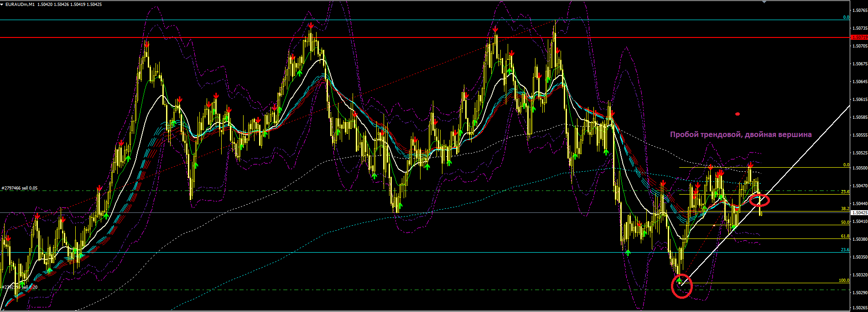Click 1.50320 on the price scale

(x=859, y=275)
